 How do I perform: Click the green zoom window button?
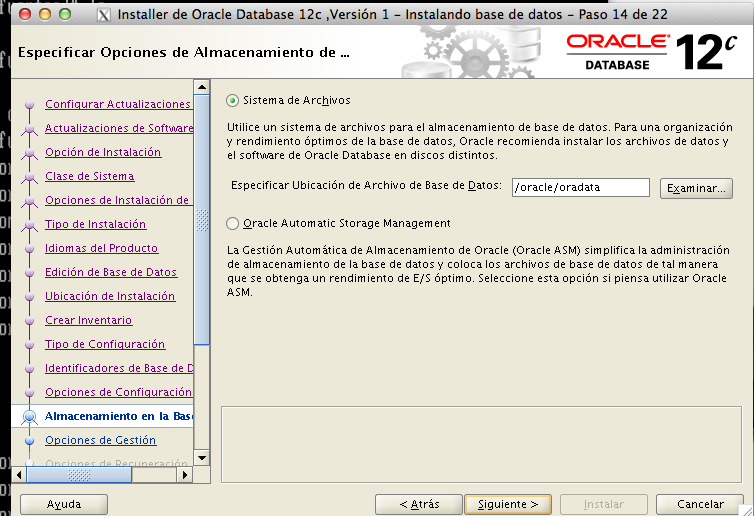[65, 14]
